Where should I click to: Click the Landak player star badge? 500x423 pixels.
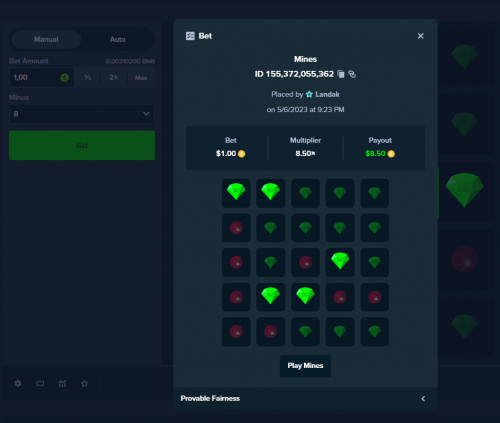click(309, 94)
